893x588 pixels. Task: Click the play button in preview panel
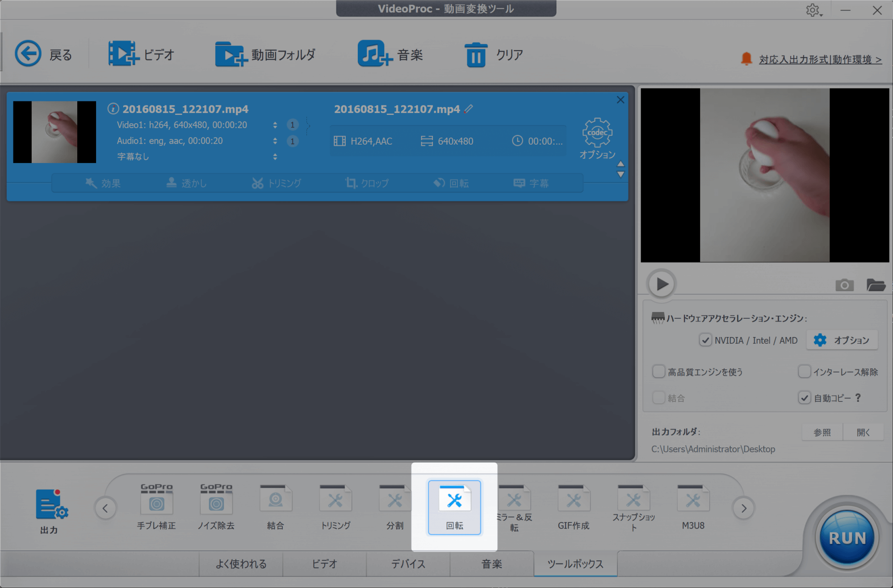(x=661, y=283)
